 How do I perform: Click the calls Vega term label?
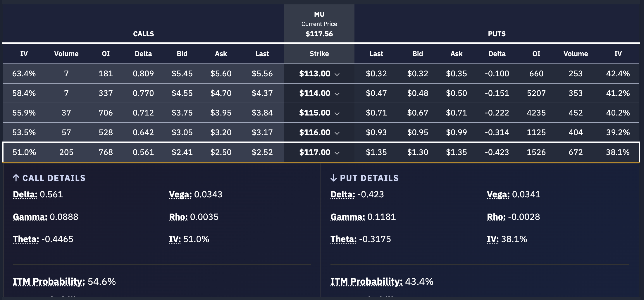(x=180, y=194)
